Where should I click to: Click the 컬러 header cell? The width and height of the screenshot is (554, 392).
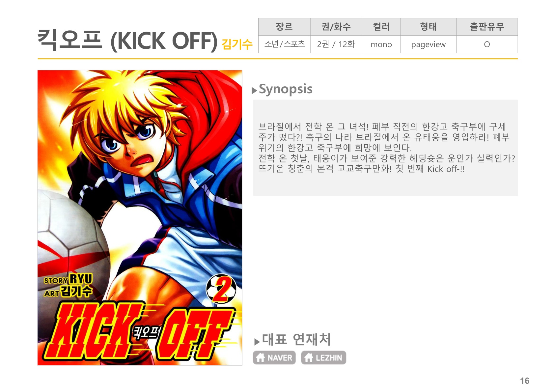click(381, 27)
